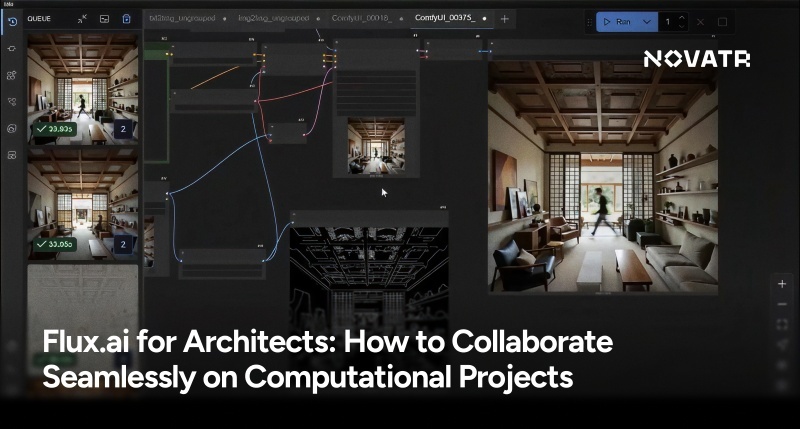Click the zoom in plus canvas button

coord(783,284)
